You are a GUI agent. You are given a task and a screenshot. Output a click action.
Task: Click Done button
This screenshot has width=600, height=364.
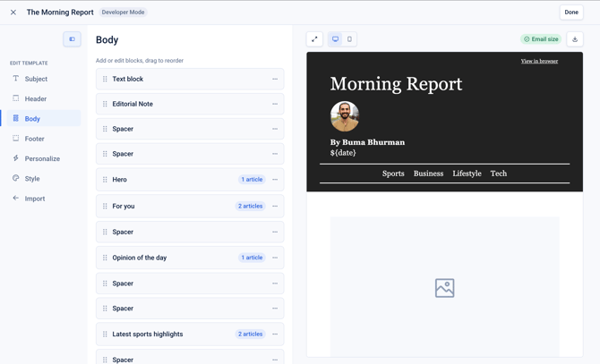pyautogui.click(x=571, y=13)
